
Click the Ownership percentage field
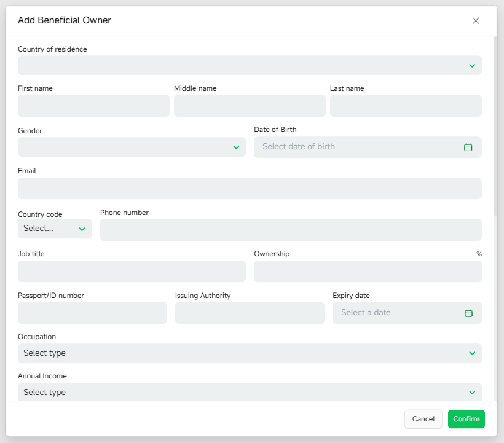[368, 271]
